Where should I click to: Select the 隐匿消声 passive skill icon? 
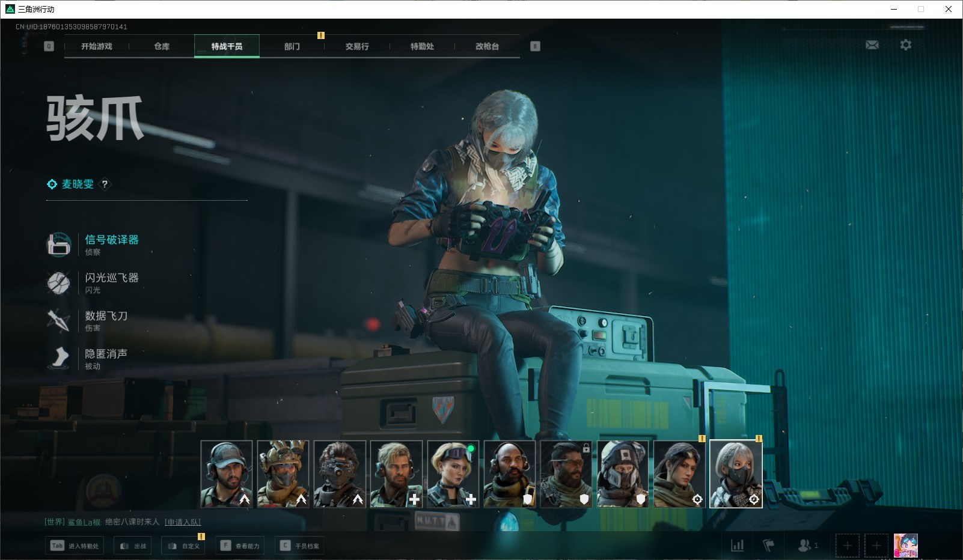[x=59, y=358]
